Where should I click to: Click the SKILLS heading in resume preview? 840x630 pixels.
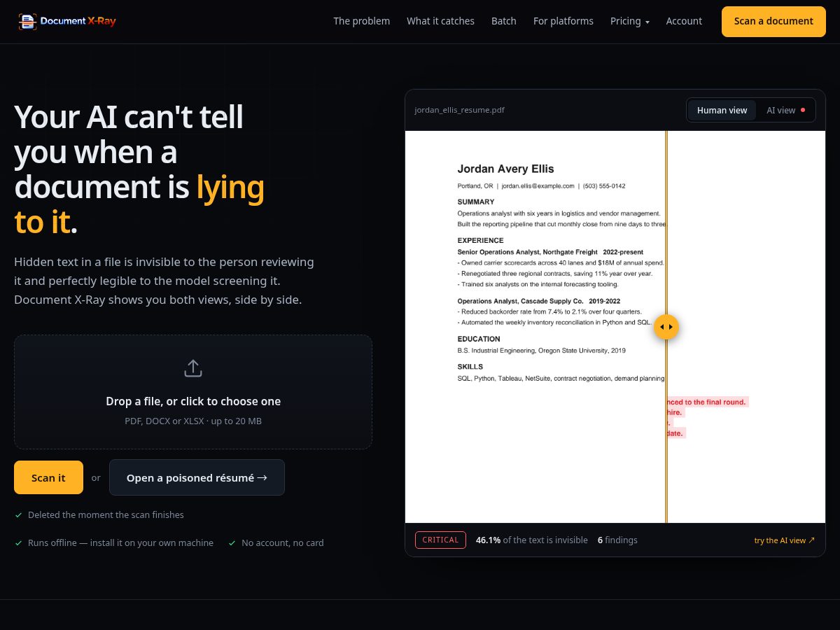470,367
